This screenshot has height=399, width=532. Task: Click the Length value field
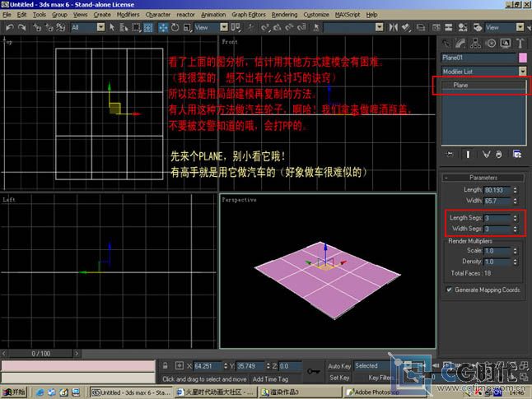click(497, 190)
